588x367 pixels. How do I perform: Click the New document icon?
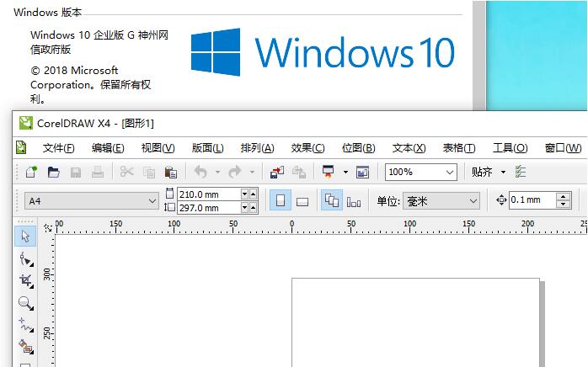(x=31, y=172)
